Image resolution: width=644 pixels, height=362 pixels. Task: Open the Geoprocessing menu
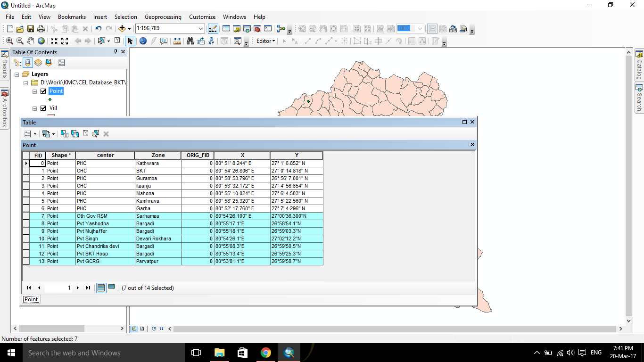(163, 17)
